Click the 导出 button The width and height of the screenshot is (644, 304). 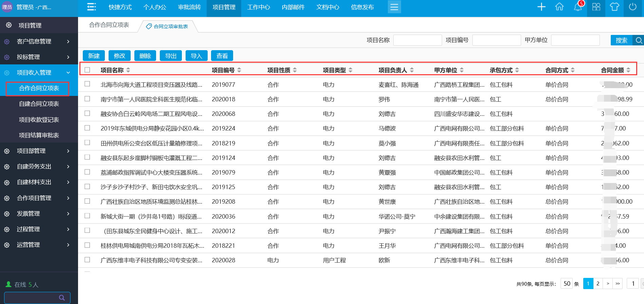(x=171, y=56)
